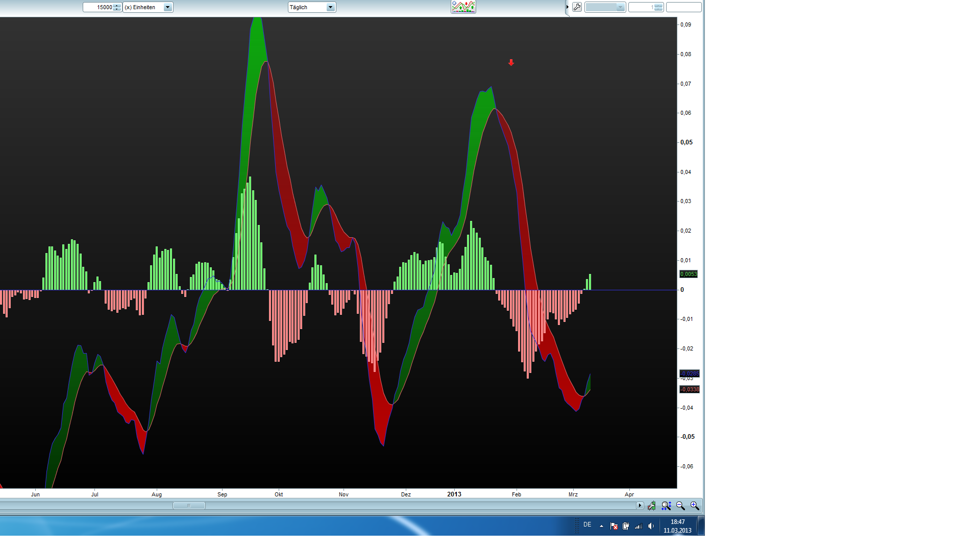The height and width of the screenshot is (551, 980).
Task: Zoom out the chart horizontally
Action: coord(680,506)
